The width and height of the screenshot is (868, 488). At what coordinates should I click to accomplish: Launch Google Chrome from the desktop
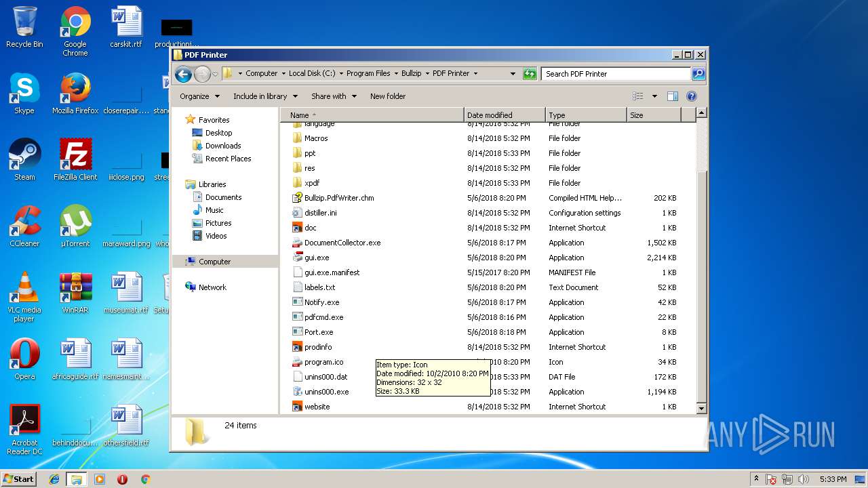point(75,31)
